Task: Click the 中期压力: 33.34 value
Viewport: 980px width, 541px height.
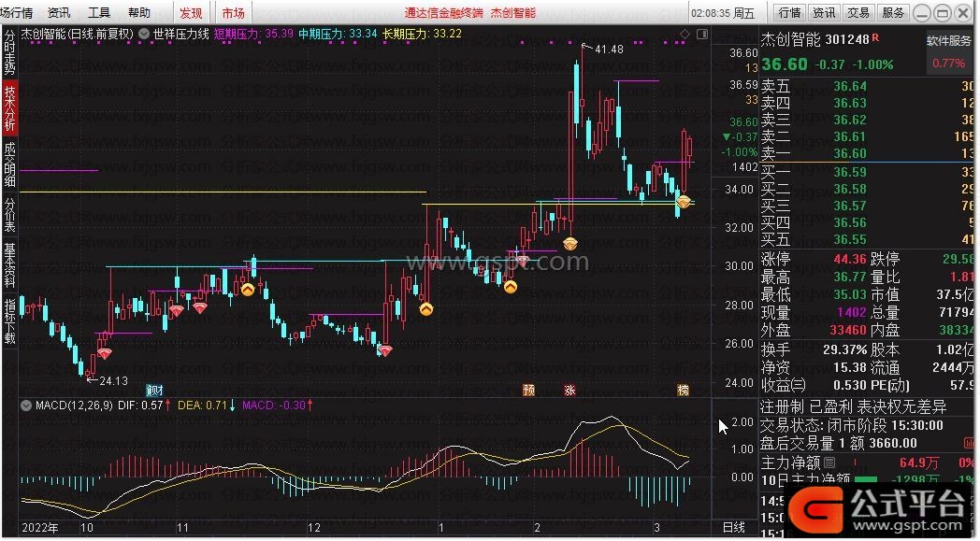Action: (338, 34)
